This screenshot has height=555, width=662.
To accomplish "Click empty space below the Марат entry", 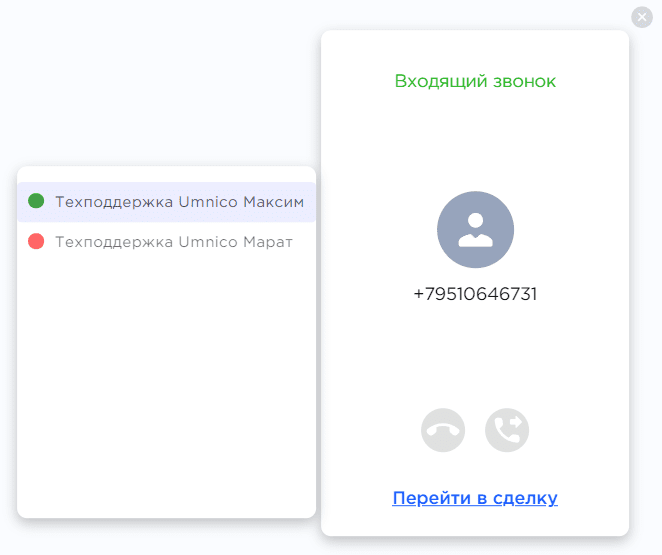I will pos(166,380).
